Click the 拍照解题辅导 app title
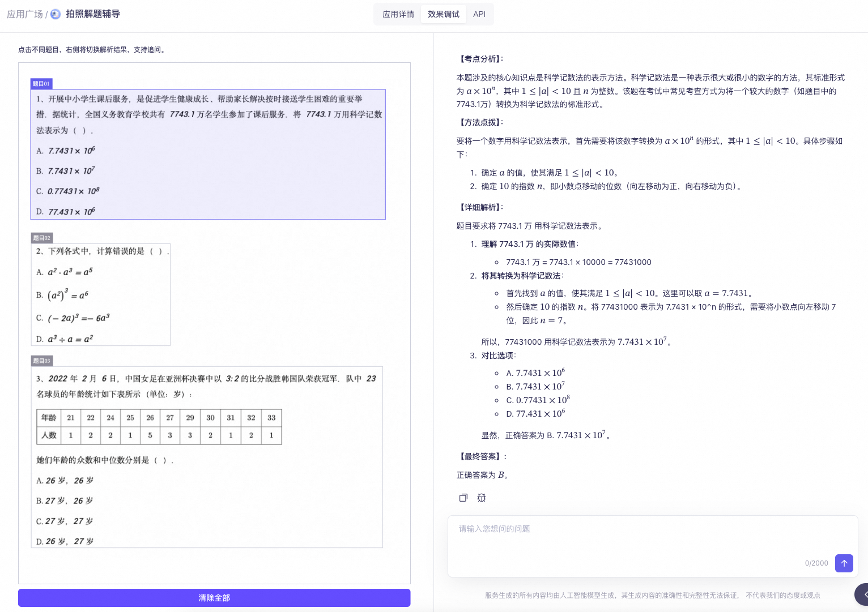The width and height of the screenshot is (868, 612). coord(93,14)
